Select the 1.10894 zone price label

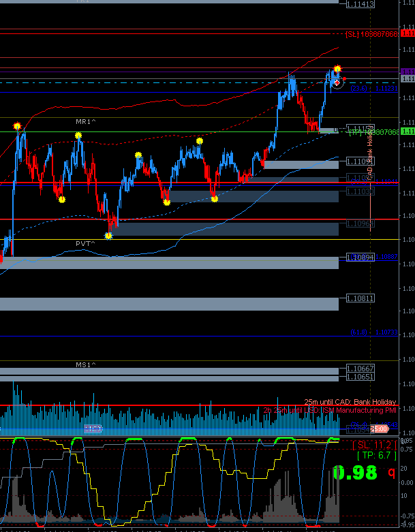[360, 257]
